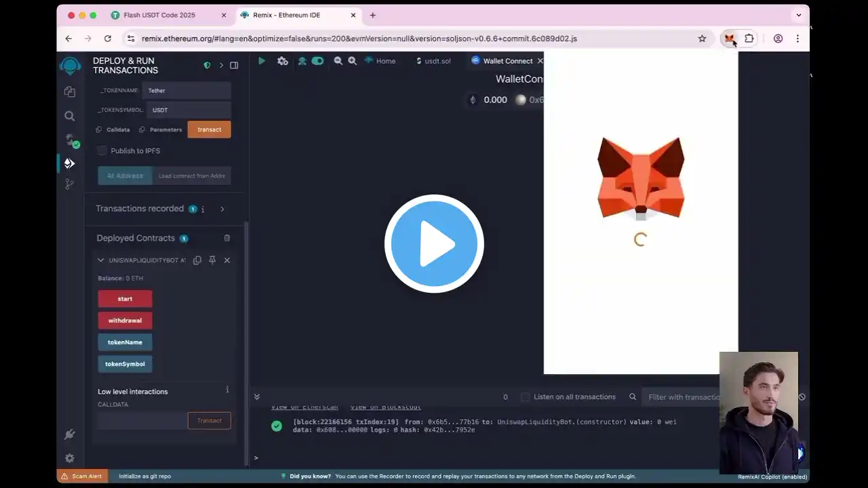This screenshot has width=868, height=488.
Task: Open the browser Extensions puzzle icon
Action: point(749,39)
